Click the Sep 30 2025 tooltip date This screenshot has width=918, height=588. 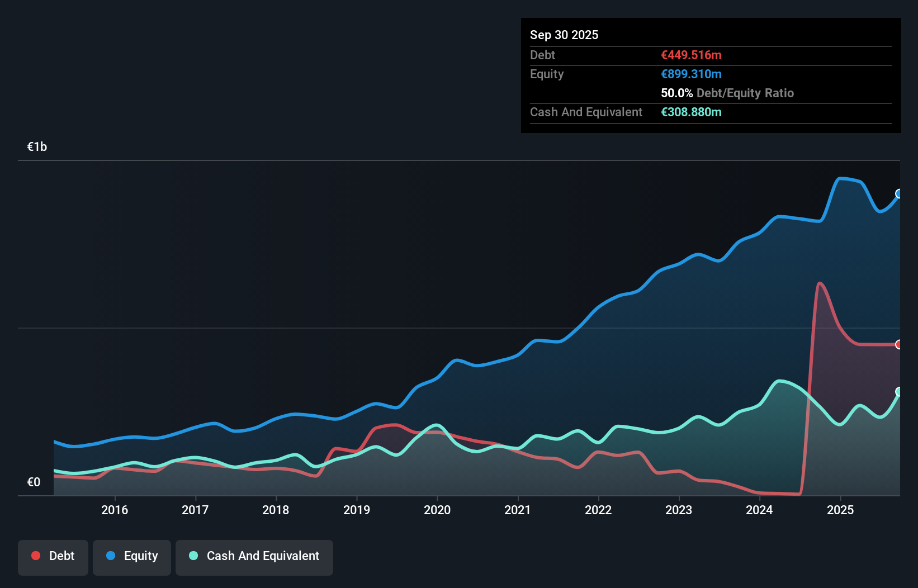564,35
